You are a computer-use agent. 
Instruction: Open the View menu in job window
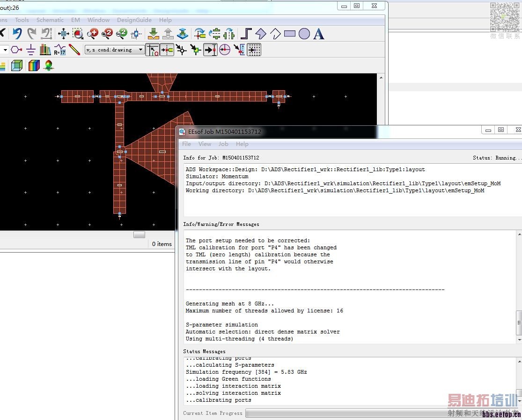(x=205, y=144)
